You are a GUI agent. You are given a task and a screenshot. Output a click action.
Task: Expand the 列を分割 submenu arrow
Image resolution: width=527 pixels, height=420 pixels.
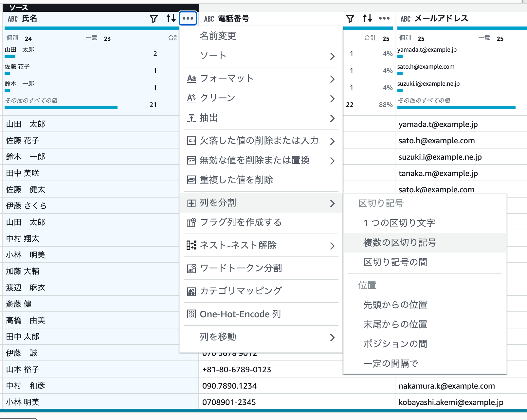[332, 203]
